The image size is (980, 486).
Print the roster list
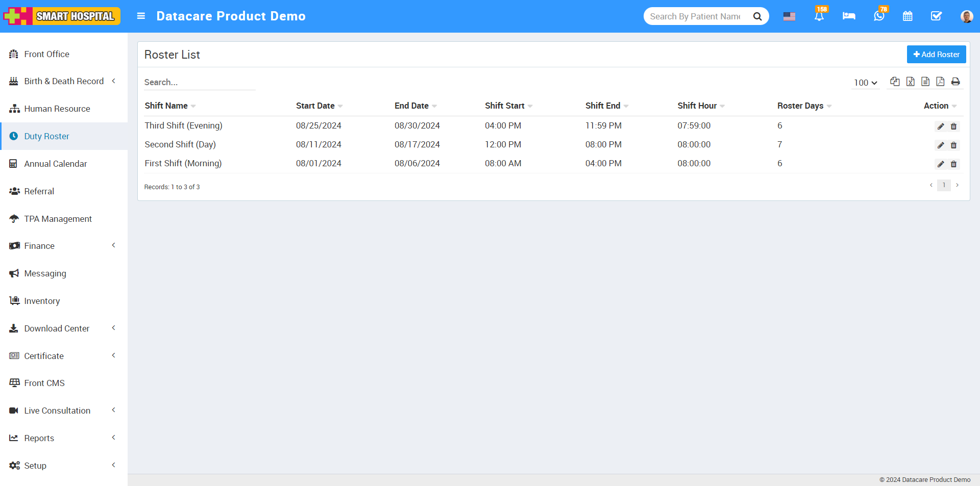click(x=955, y=82)
